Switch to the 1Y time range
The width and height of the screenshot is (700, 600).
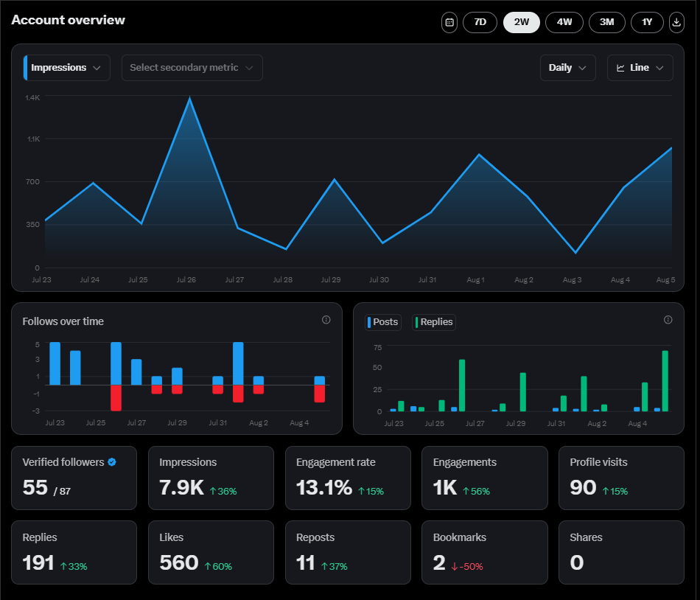[x=647, y=22]
